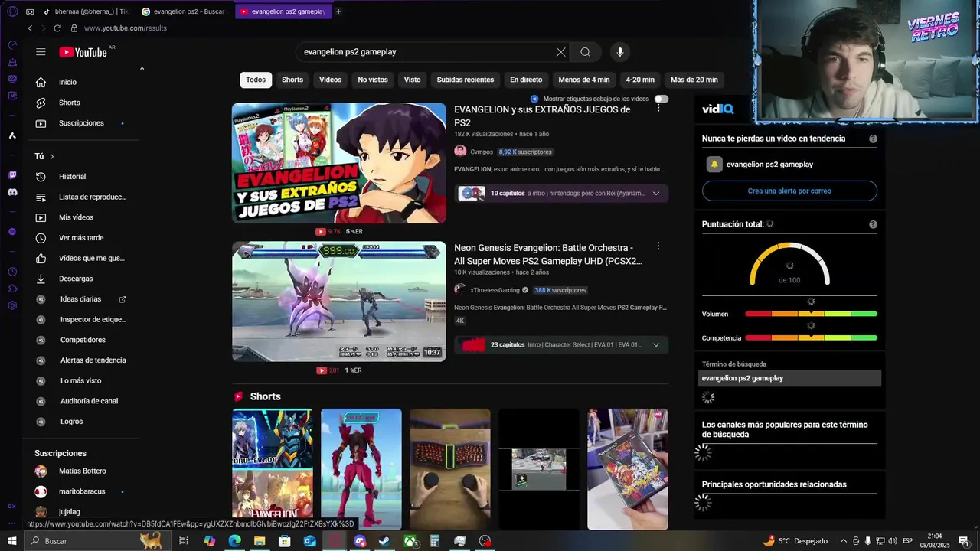
Task: Select the Todos filter chip
Action: coord(256,80)
